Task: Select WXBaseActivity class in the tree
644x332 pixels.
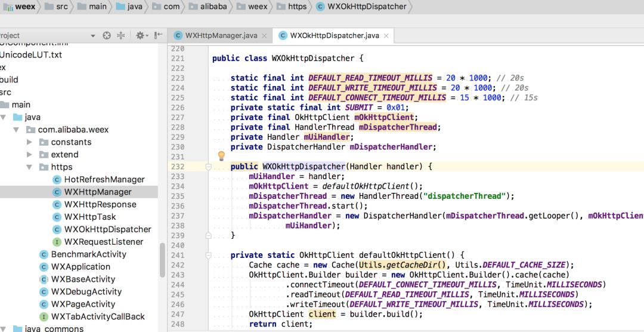Action: click(x=83, y=279)
